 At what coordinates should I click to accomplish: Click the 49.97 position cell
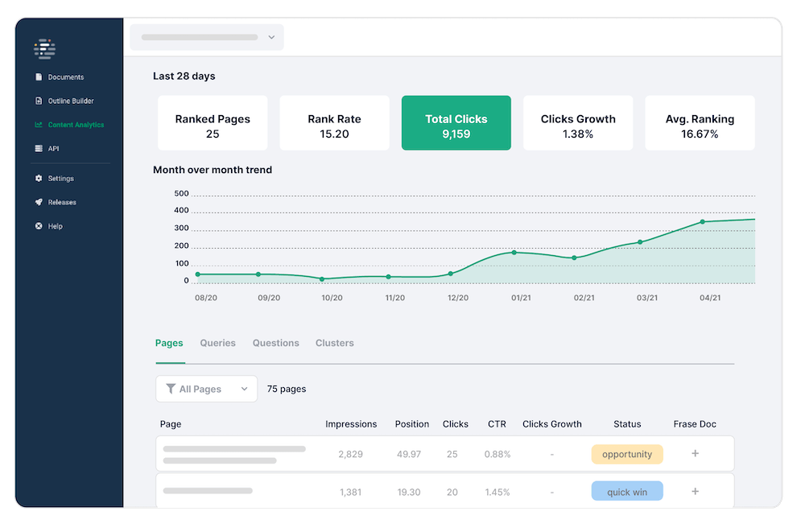(x=409, y=454)
